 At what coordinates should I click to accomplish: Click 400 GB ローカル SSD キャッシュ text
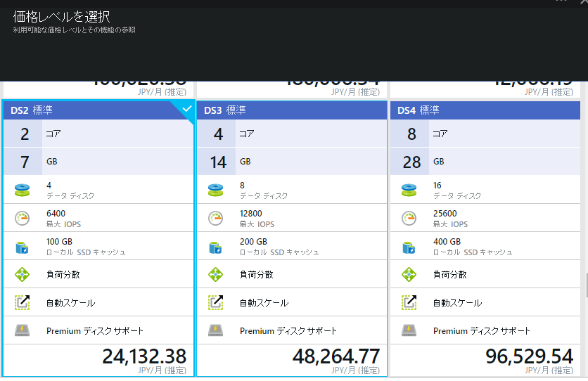pos(473,247)
